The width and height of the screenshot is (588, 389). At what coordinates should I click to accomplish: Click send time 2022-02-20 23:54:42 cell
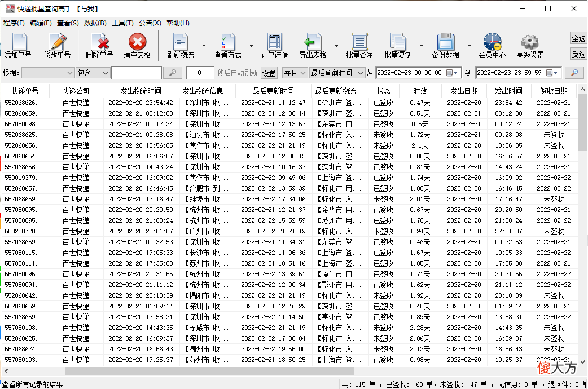[x=141, y=102]
